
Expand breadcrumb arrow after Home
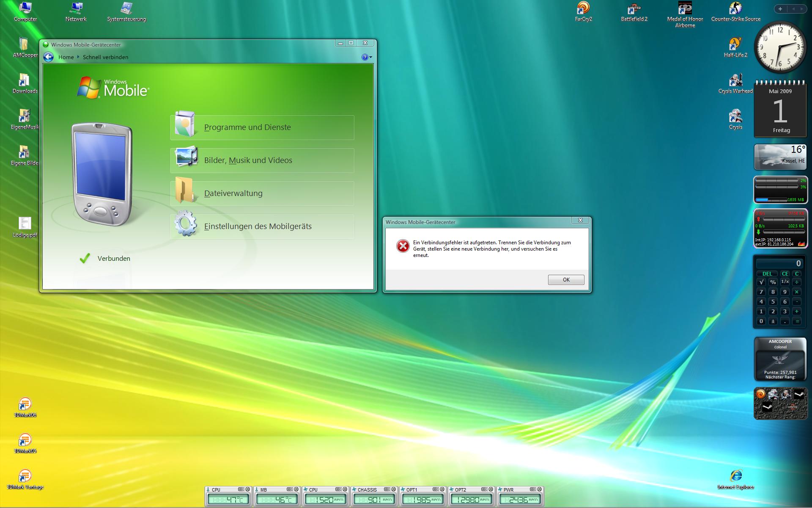[78, 57]
